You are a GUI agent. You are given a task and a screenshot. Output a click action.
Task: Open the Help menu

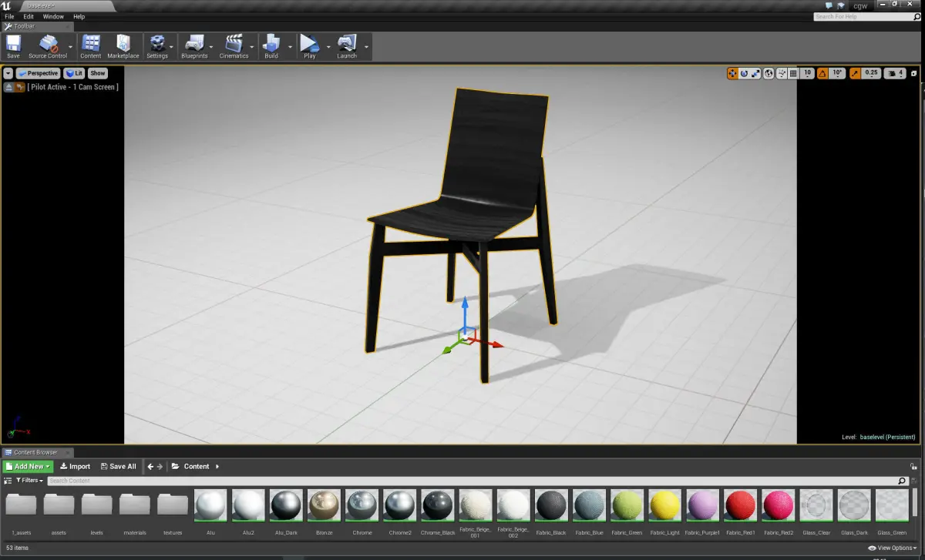click(x=79, y=16)
